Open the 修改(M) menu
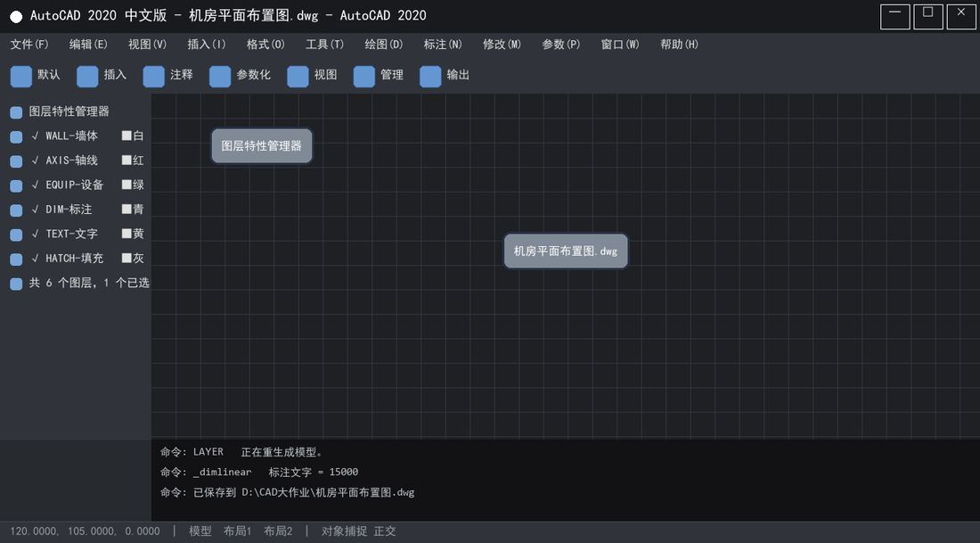 [502, 45]
